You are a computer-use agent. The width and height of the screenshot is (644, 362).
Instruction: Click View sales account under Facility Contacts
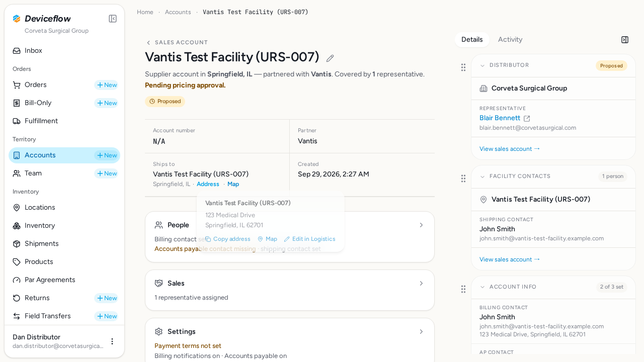click(510, 259)
